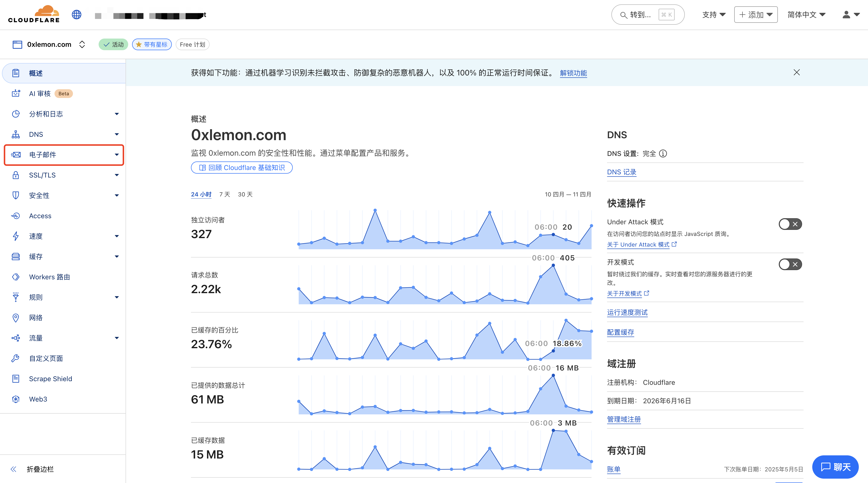
Task: Click the rules funnel icon
Action: (16, 297)
